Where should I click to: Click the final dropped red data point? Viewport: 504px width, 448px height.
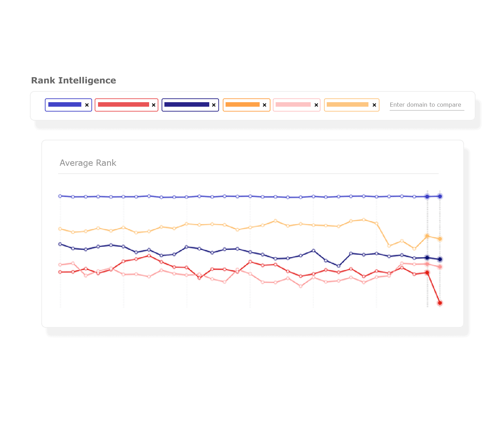click(x=440, y=303)
